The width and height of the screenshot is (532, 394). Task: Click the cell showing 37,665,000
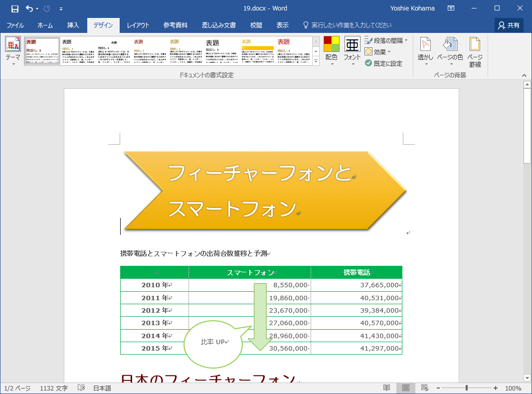(x=356, y=285)
